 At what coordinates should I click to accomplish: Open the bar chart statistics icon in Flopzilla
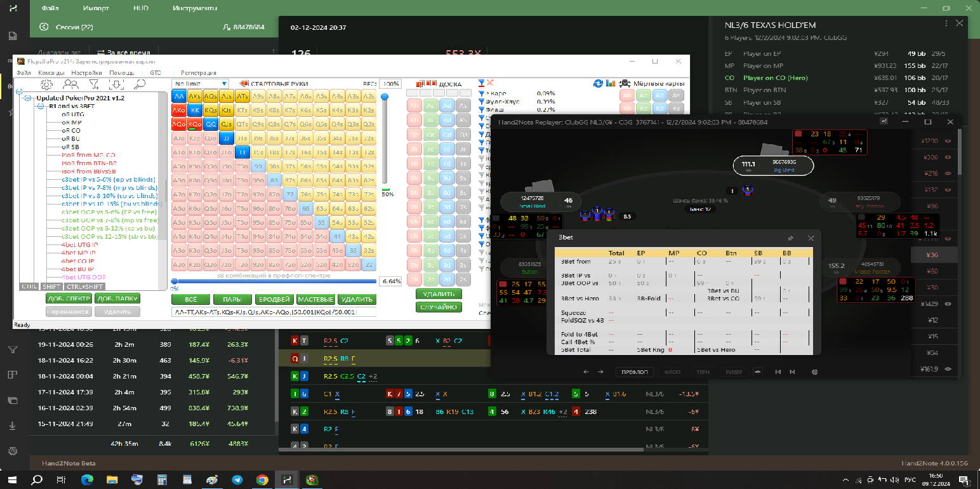click(611, 83)
